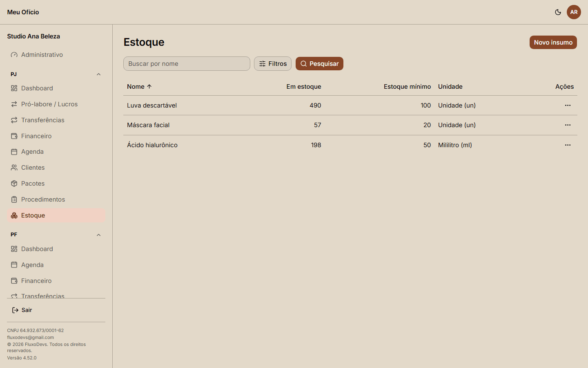Click the Unidade column header

[x=450, y=87]
